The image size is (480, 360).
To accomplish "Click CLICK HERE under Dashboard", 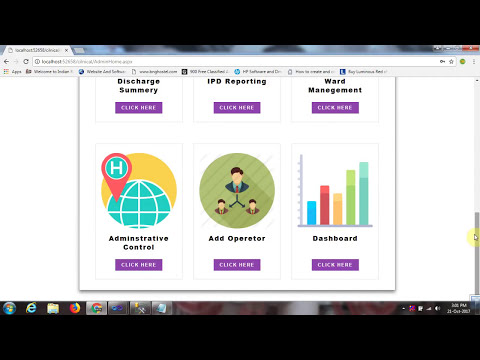I will pyautogui.click(x=335, y=265).
